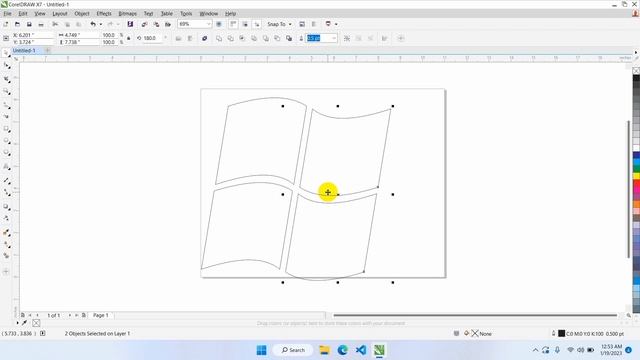Open the Windows Start menu

(x=262, y=350)
